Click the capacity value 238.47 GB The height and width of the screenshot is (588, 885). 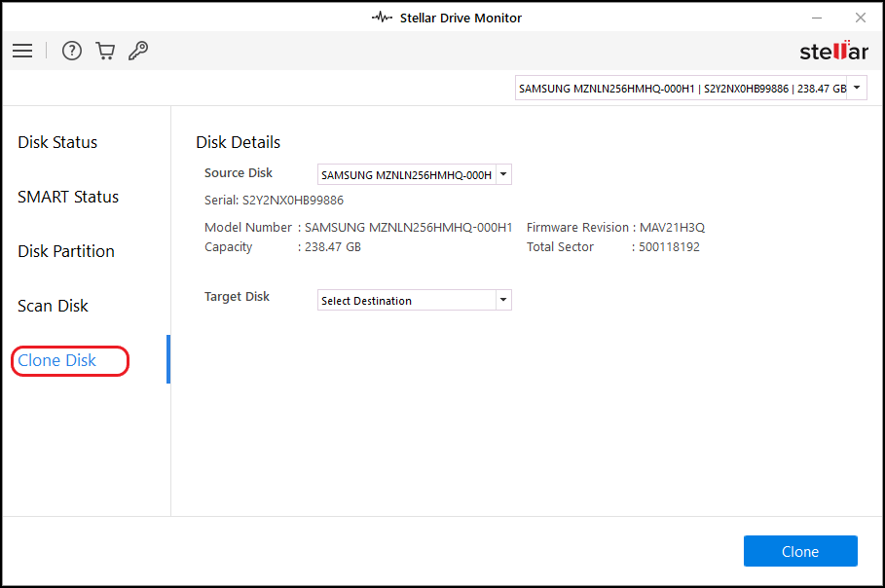pyautogui.click(x=333, y=247)
